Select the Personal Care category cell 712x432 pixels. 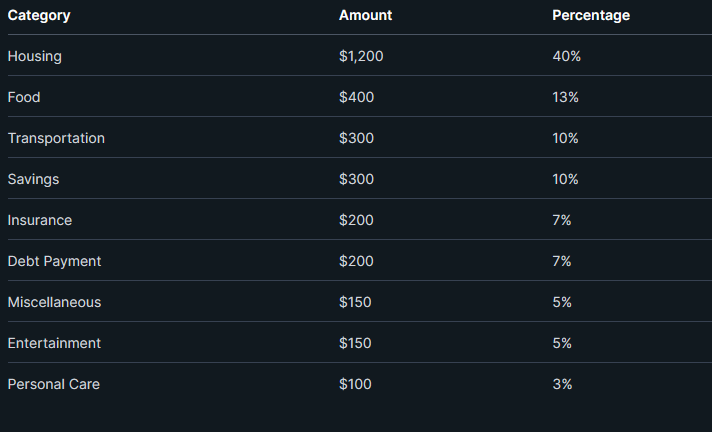point(54,384)
